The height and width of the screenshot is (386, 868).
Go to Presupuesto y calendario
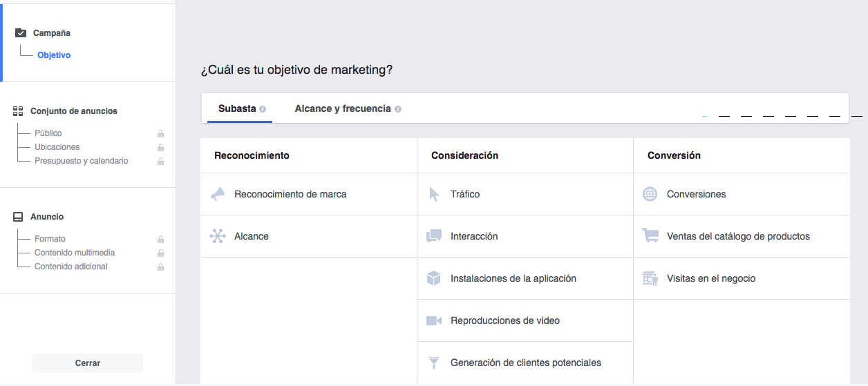point(82,161)
